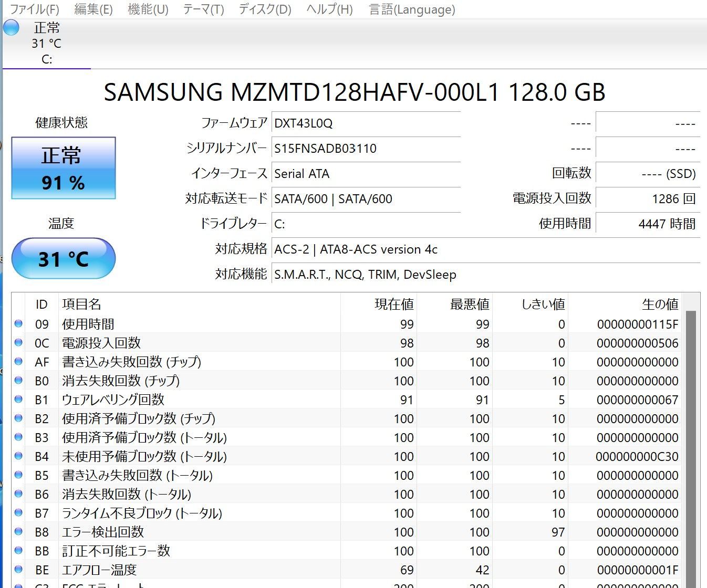This screenshot has height=588, width=707.
Task: Open the テーマ(T) menu
Action: pos(203,9)
